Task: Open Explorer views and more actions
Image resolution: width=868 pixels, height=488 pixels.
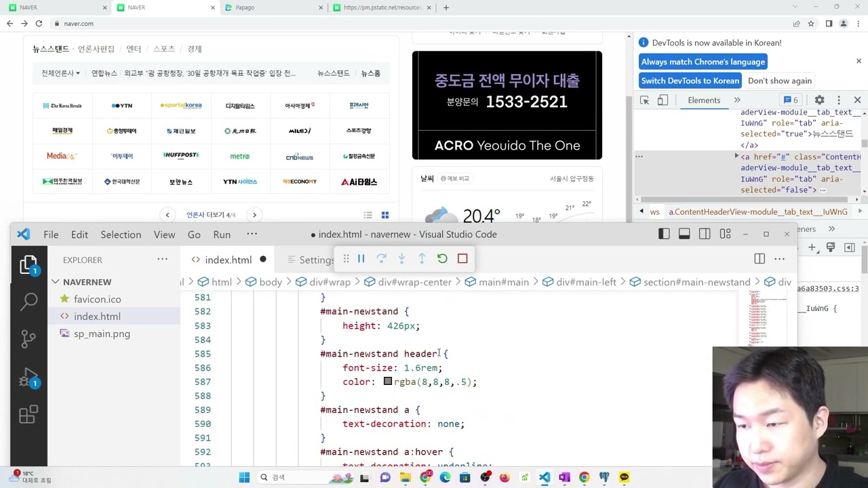Action: pos(162,260)
